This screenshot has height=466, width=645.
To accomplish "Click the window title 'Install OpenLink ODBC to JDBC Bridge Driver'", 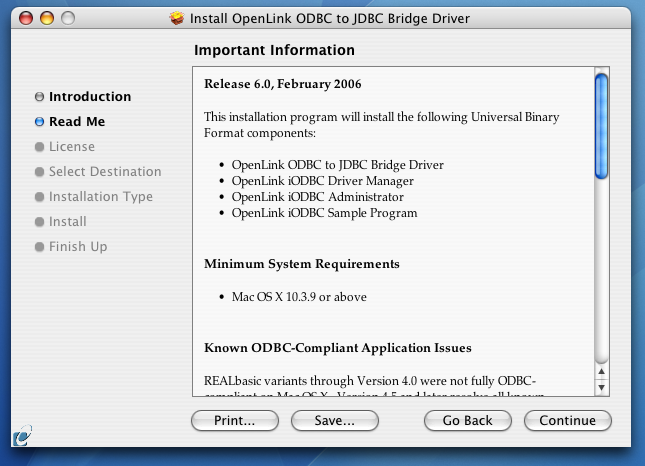I will 329,19.
